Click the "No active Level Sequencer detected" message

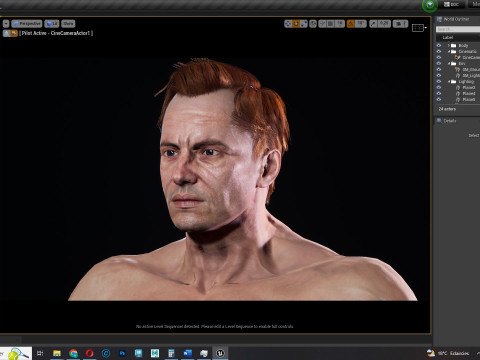[215, 326]
